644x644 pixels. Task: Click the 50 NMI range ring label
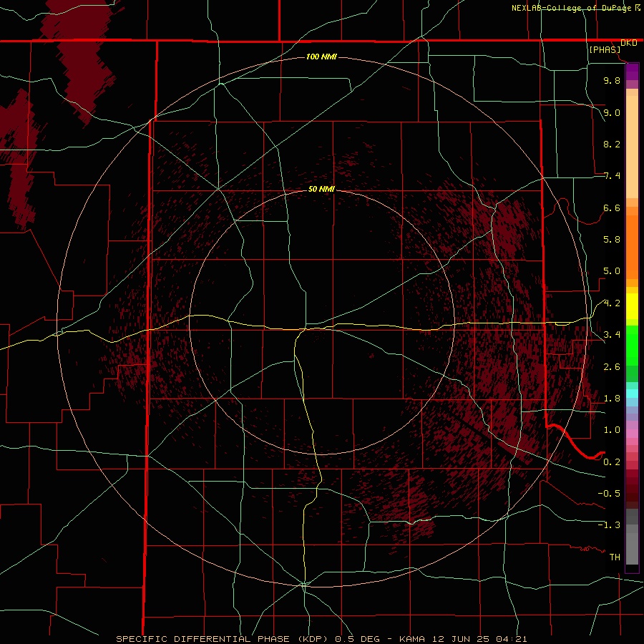pyautogui.click(x=321, y=189)
